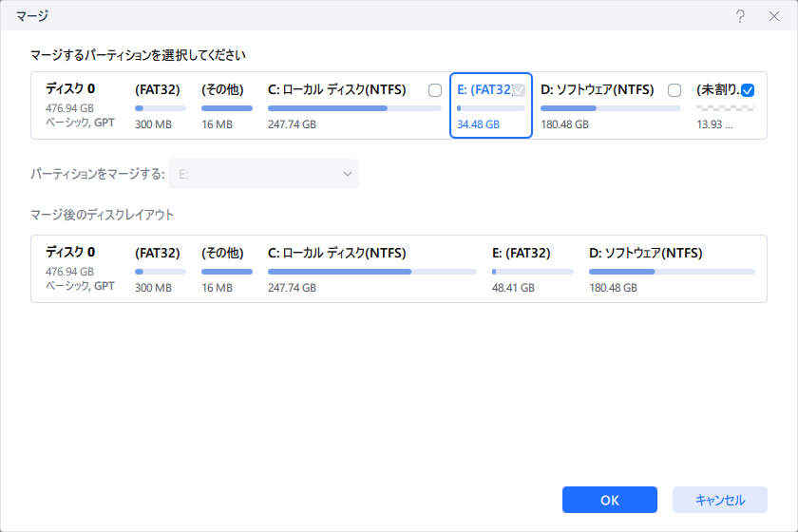
Task: Click the E: 48.41 GB bar in merged layout
Action: click(533, 272)
